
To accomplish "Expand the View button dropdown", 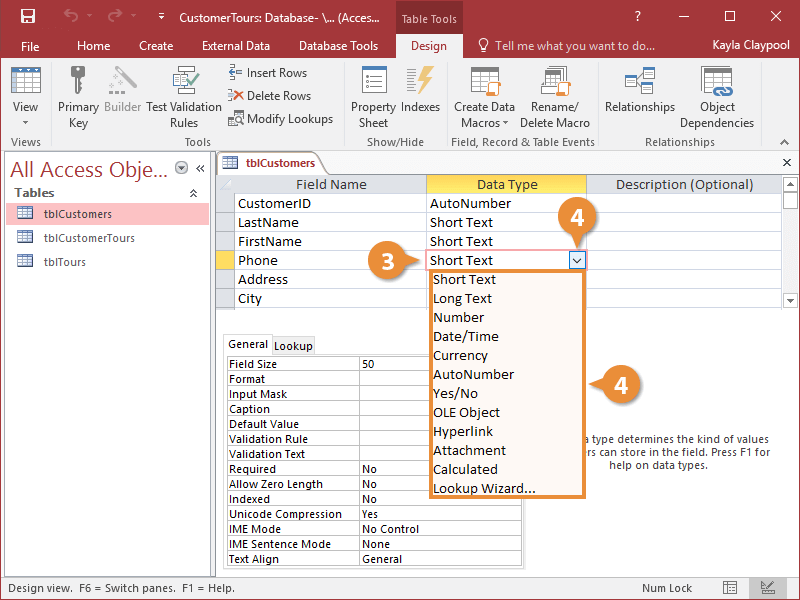I will 26,123.
